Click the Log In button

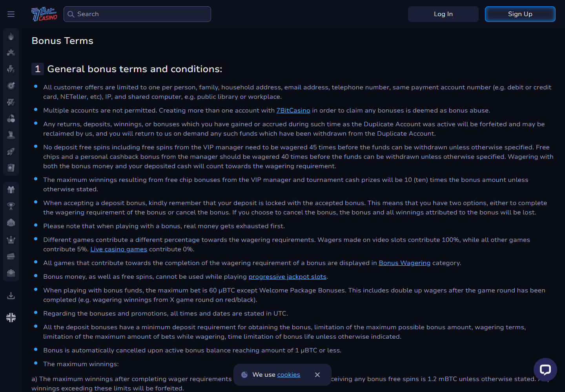pyautogui.click(x=443, y=14)
